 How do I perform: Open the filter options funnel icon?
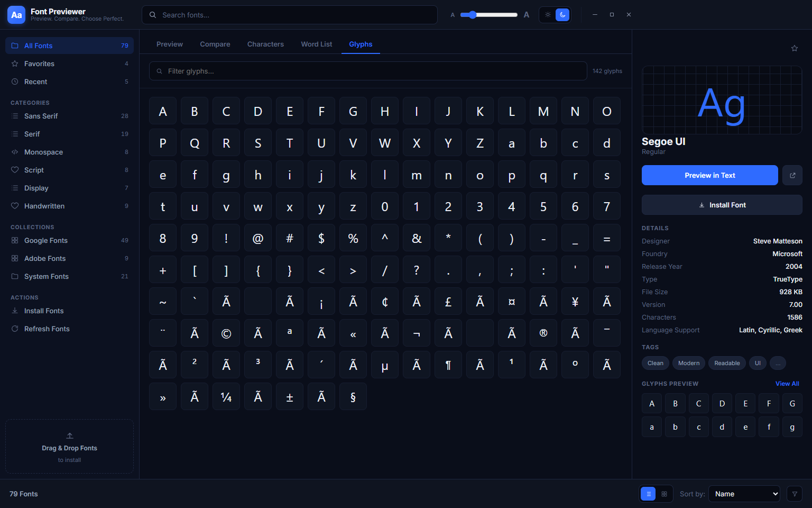point(795,494)
